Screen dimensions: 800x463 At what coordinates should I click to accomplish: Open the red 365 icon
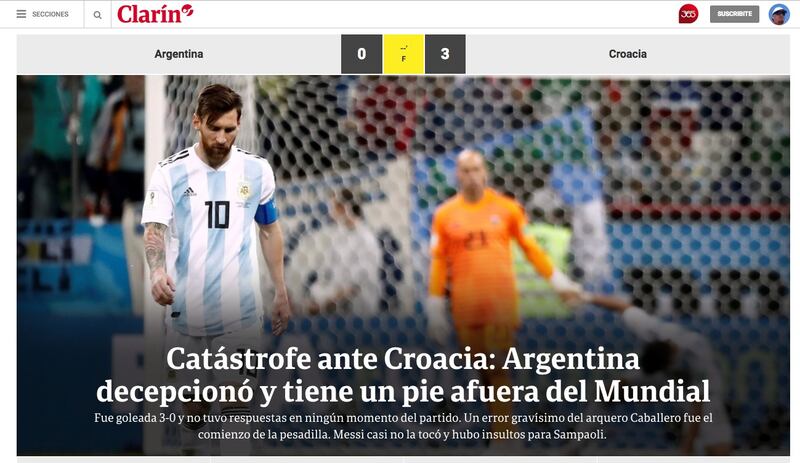coord(688,14)
